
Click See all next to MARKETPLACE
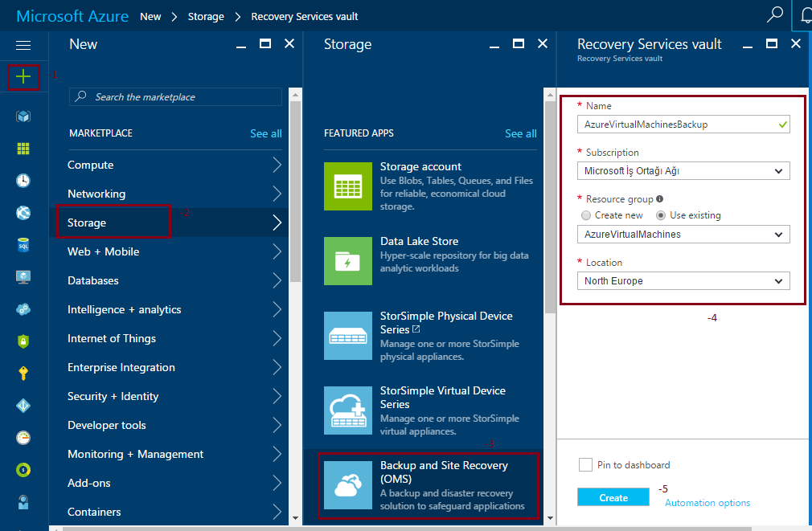(x=266, y=133)
